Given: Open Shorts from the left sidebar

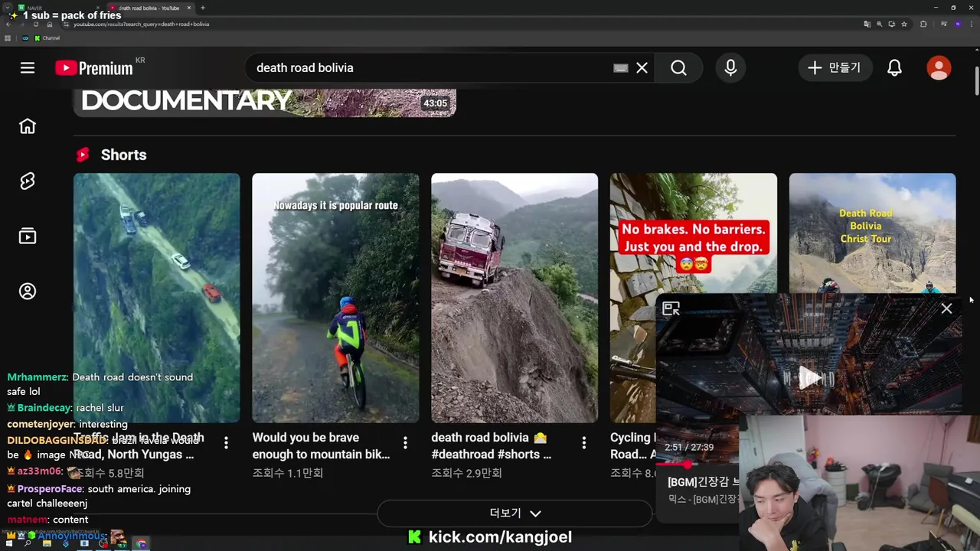Looking at the screenshot, I should click(x=28, y=181).
